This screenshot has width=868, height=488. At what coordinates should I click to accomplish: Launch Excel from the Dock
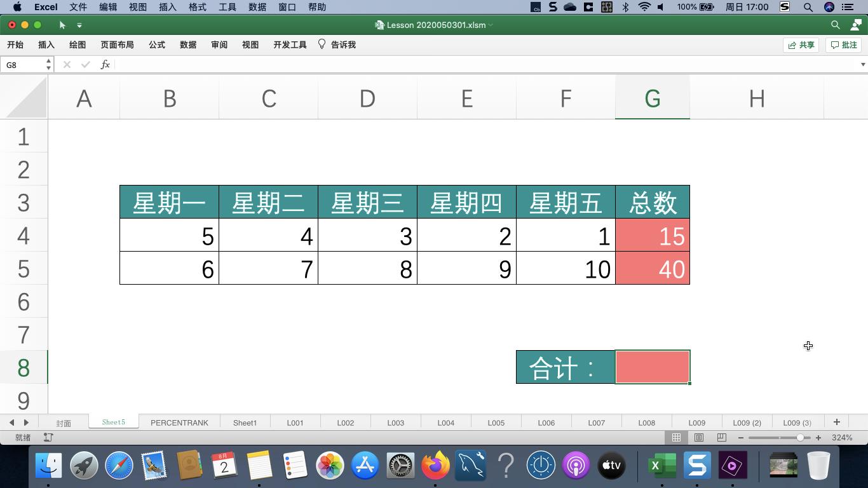point(661,465)
